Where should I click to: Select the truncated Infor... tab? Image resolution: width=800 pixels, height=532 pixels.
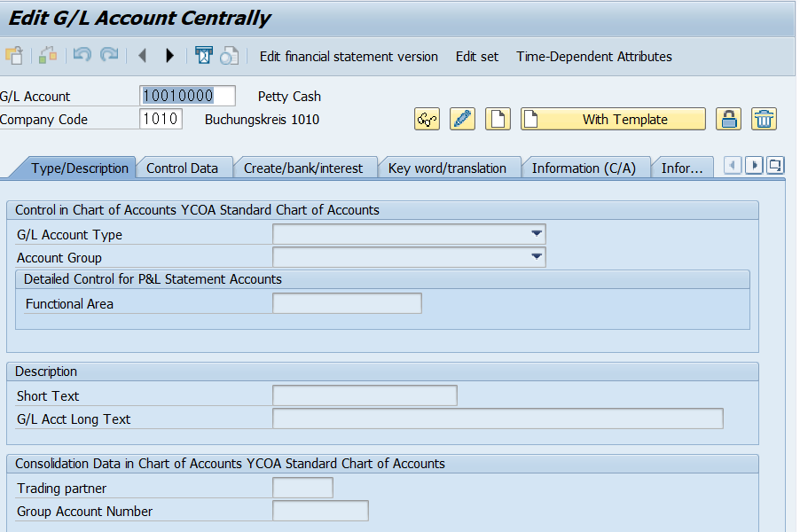(x=682, y=168)
